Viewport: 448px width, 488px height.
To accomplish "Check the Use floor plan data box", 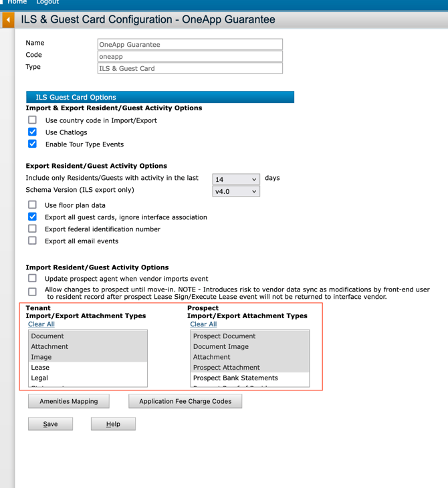I will (x=32, y=205).
